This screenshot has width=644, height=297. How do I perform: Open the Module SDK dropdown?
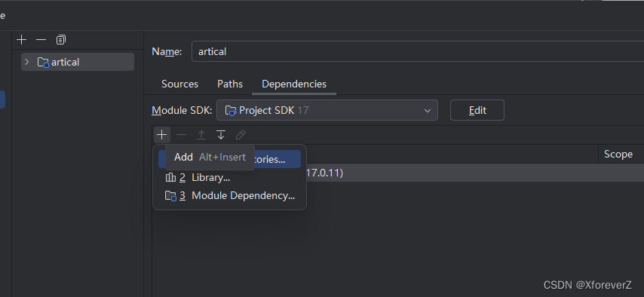(x=327, y=111)
